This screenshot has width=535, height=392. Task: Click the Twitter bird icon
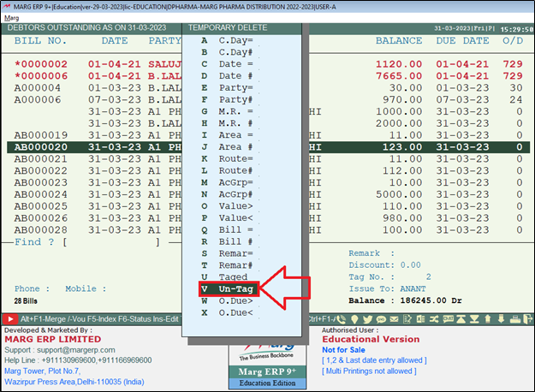click(368, 319)
